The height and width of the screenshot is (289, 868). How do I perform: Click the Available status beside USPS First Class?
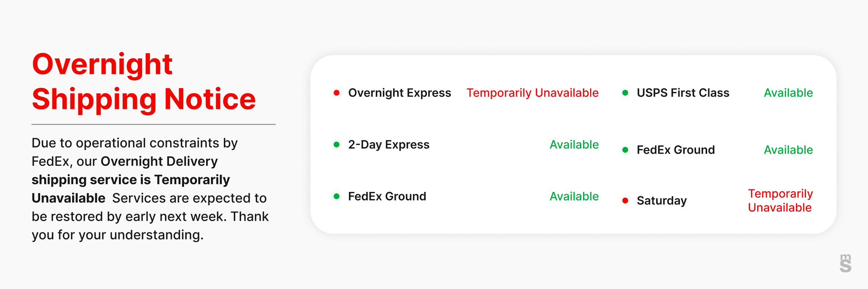pos(788,93)
